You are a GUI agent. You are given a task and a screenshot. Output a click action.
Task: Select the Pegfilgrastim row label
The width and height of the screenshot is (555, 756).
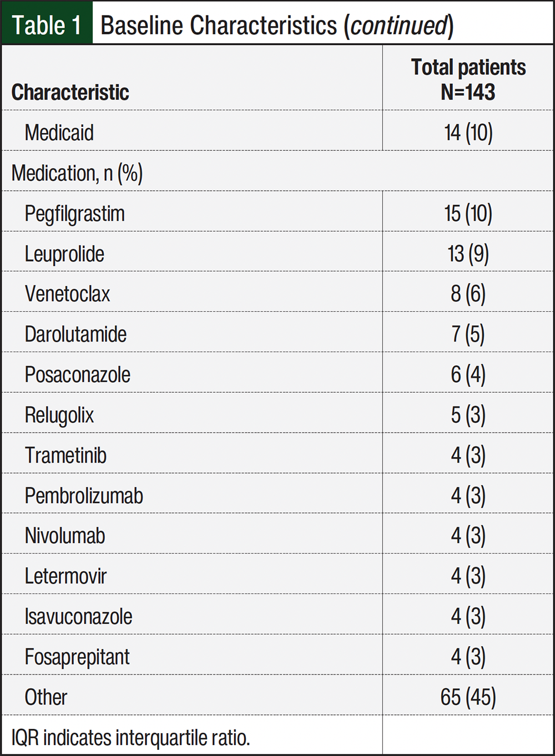point(74,214)
